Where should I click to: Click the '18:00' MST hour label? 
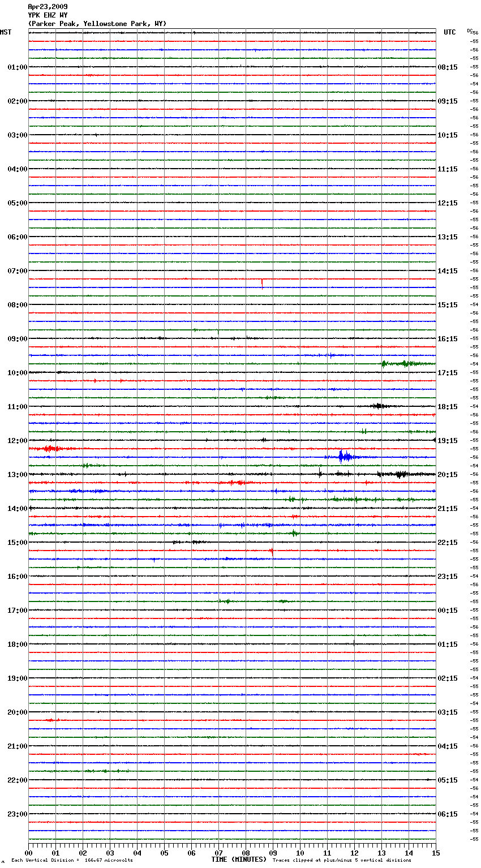pos(17,644)
